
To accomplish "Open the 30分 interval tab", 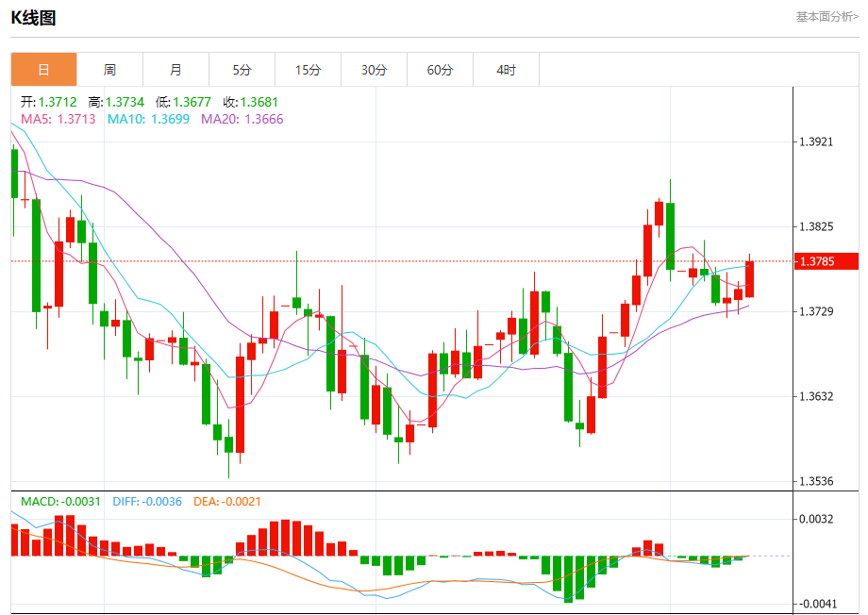I will (x=375, y=70).
